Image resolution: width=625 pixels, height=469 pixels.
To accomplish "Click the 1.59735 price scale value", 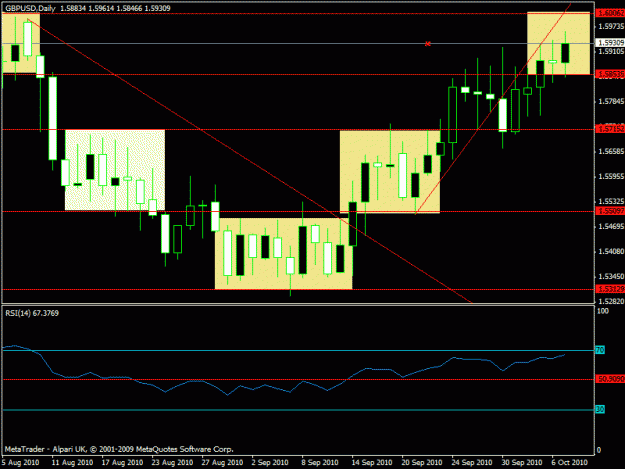I will 611,26.
